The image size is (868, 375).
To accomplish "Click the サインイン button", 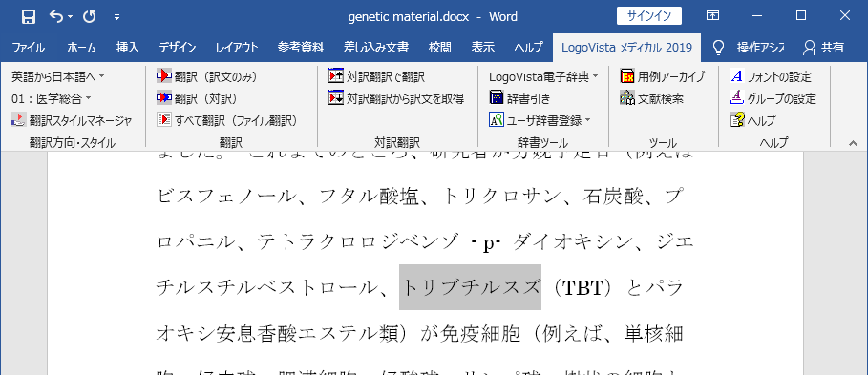I will pyautogui.click(x=649, y=16).
